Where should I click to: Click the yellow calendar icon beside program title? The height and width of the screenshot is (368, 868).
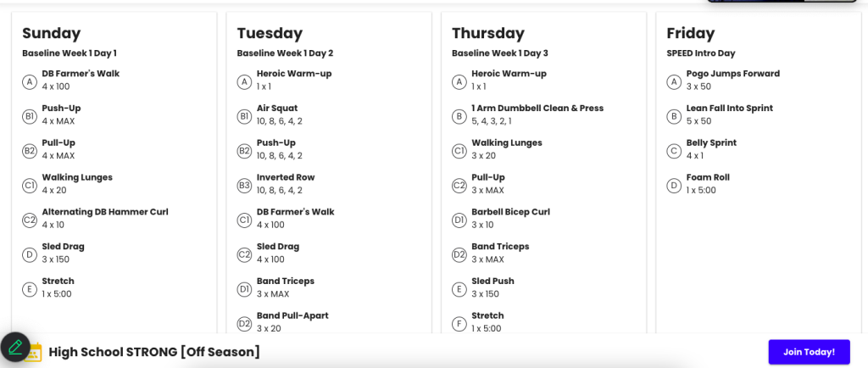coord(34,353)
